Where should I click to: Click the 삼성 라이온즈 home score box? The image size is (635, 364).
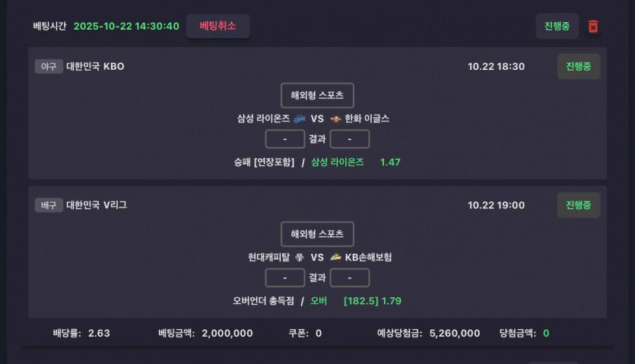tap(284, 139)
